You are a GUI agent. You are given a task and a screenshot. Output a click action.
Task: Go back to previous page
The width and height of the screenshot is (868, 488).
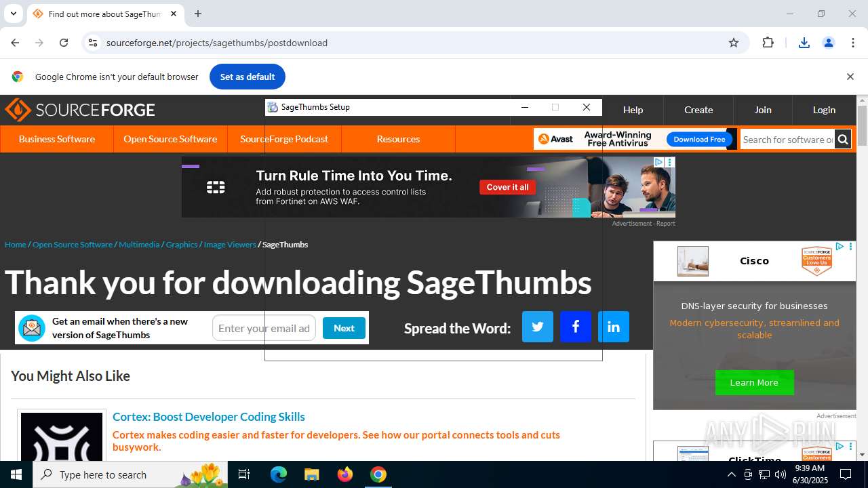(x=15, y=43)
